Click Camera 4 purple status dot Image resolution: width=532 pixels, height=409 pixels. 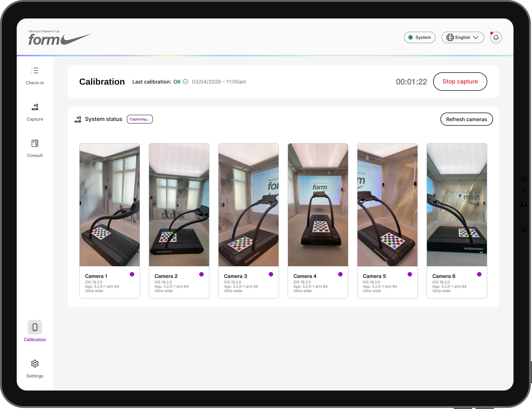(340, 274)
